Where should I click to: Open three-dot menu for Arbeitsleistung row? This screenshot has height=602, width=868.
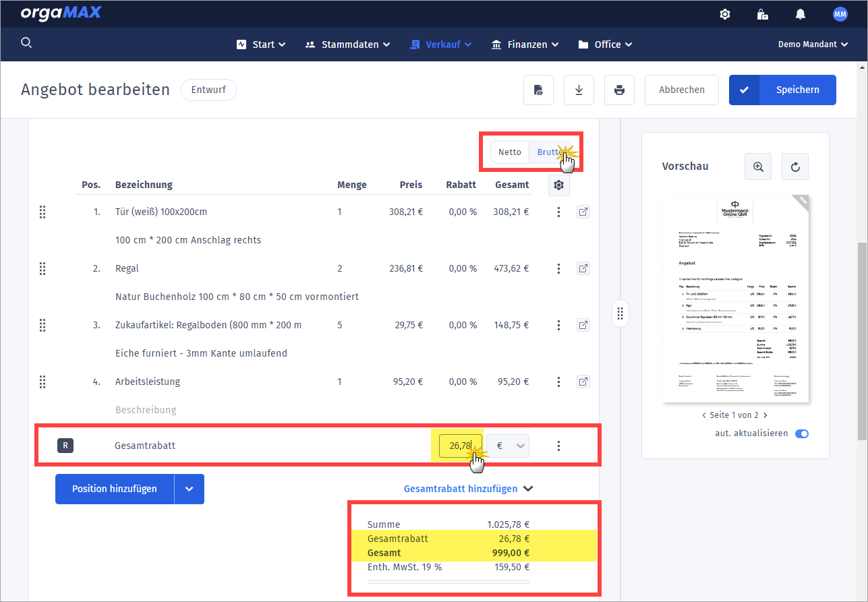click(558, 382)
